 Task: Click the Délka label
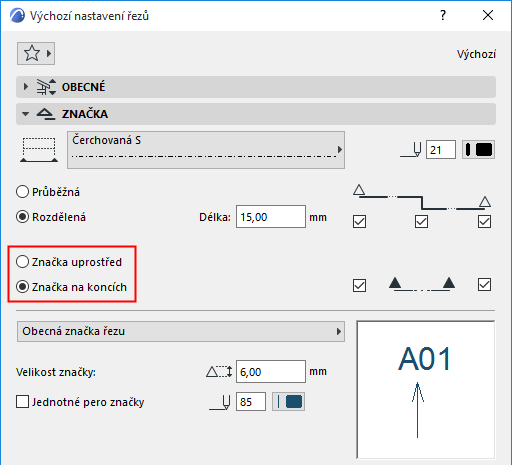(215, 217)
